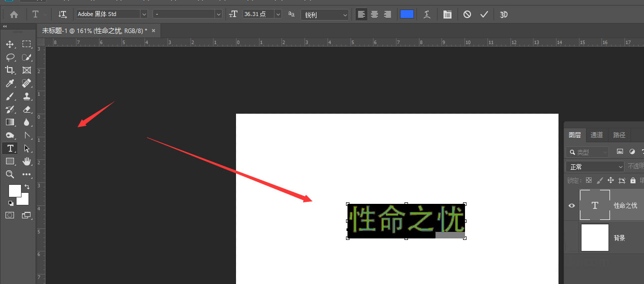
Task: Select the Rectangular Marquee tool
Action: pos(26,44)
